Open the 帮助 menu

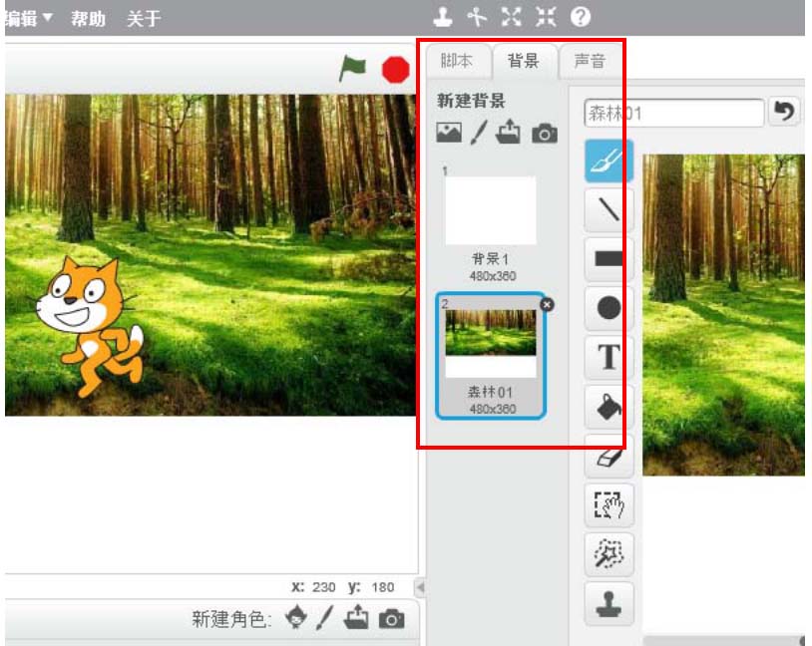click(88, 18)
